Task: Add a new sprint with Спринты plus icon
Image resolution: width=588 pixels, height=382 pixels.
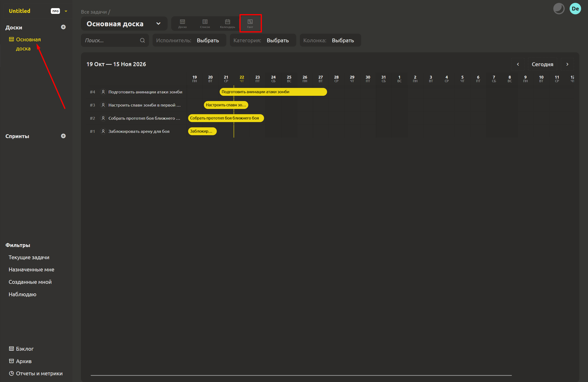Action: (x=63, y=136)
